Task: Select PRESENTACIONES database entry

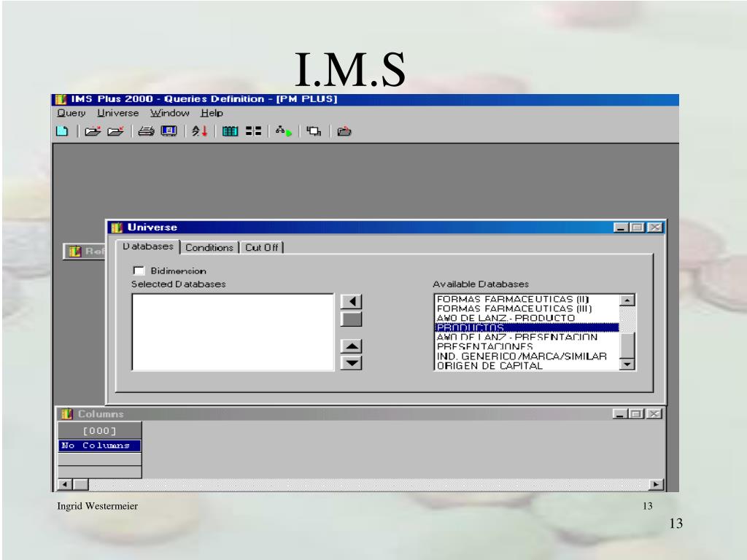Action: coord(527,346)
